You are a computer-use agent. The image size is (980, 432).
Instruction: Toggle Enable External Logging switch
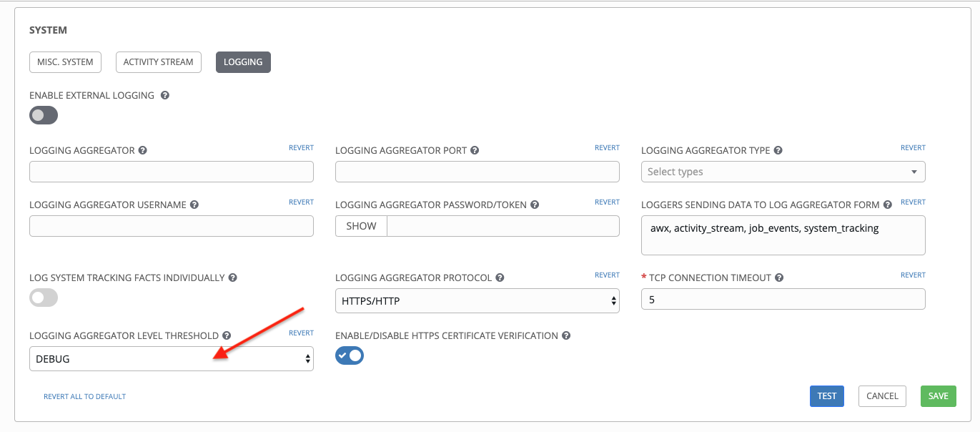tap(44, 115)
